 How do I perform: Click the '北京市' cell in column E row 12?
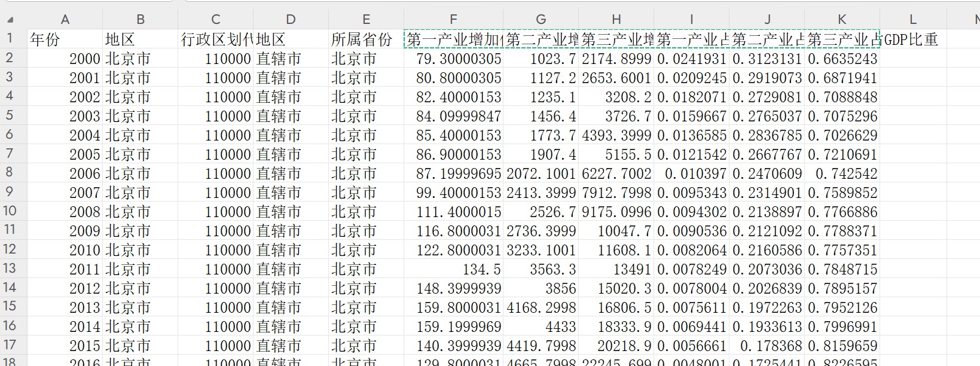366,250
